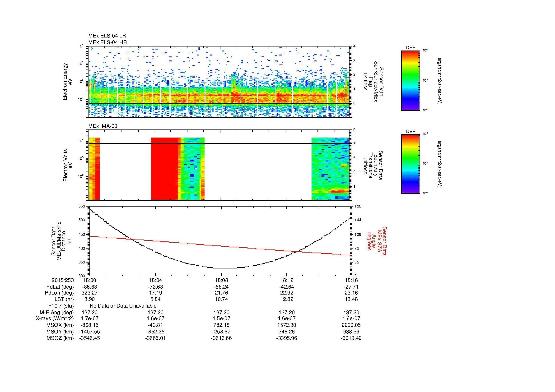Click the 'MEx IMA-00' panel title
Screen dimensions: 555x392
click(103, 126)
